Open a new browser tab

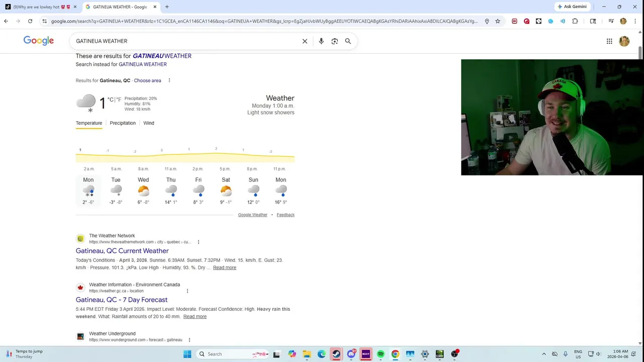coord(167,7)
